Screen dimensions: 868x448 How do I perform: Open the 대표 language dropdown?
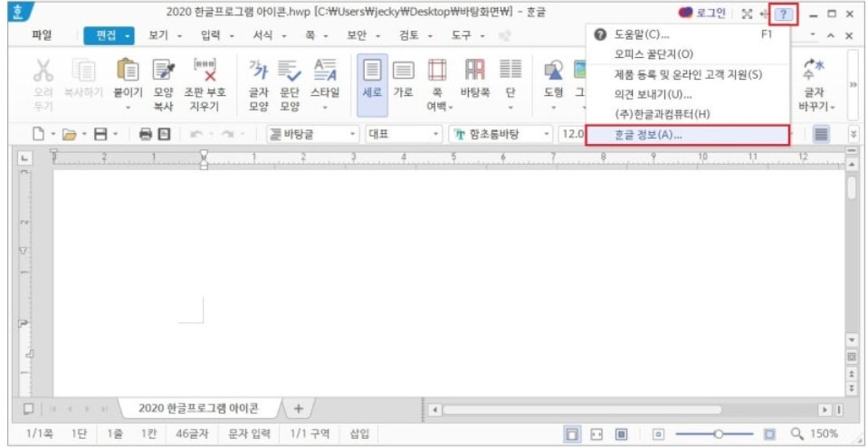point(404,134)
